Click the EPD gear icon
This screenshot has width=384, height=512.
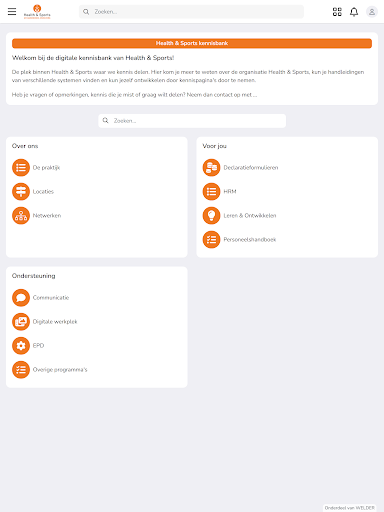[21, 345]
